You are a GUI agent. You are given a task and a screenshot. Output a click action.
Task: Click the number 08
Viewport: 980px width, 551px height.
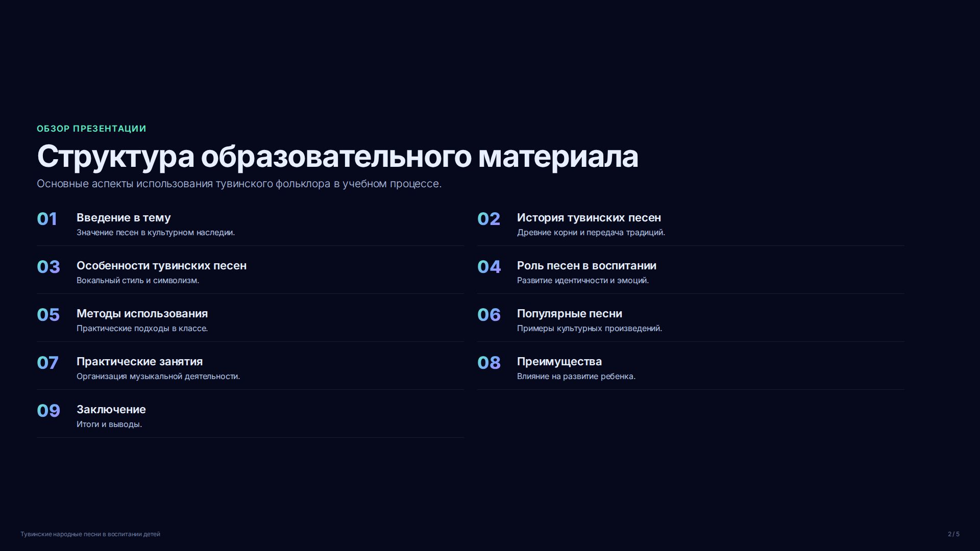pyautogui.click(x=489, y=363)
